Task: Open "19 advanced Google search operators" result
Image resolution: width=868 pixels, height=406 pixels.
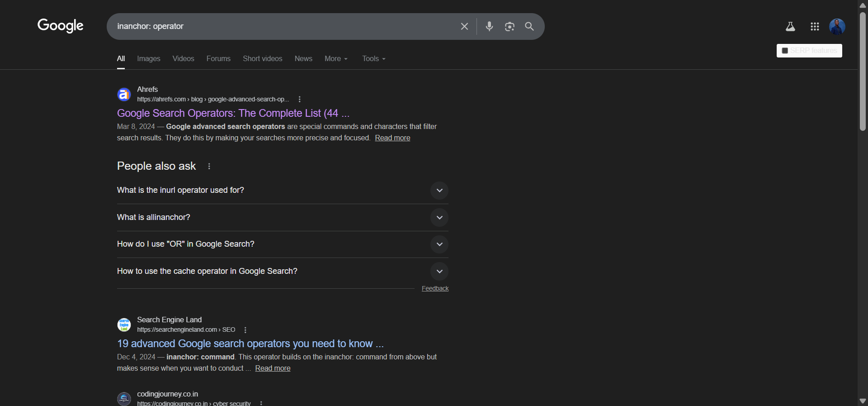Action: [x=250, y=344]
